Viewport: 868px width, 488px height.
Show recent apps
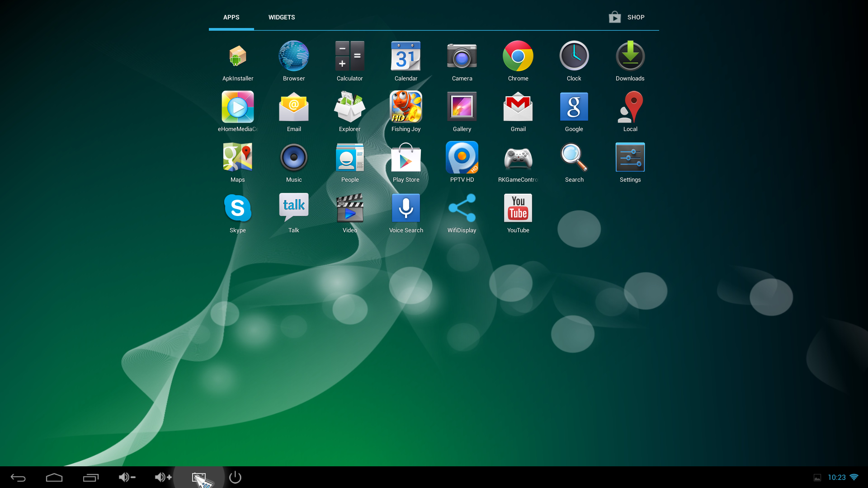[90, 478]
